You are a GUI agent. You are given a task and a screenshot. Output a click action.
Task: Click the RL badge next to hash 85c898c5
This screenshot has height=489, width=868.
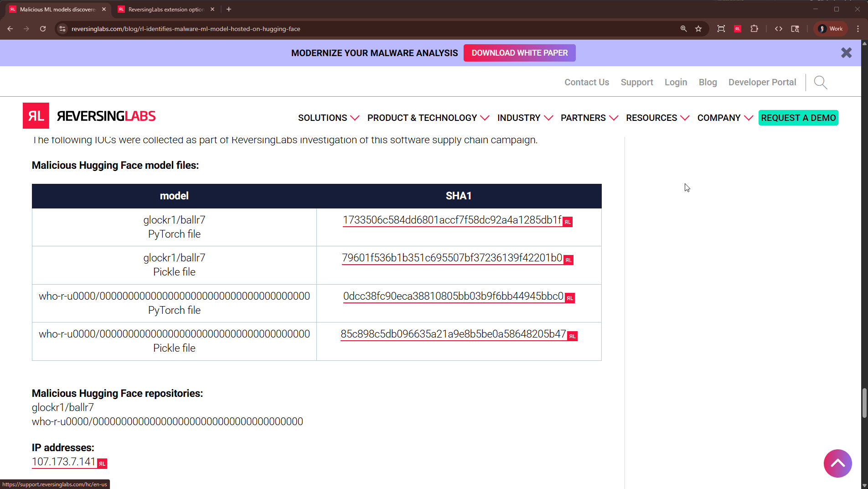coord(573,336)
